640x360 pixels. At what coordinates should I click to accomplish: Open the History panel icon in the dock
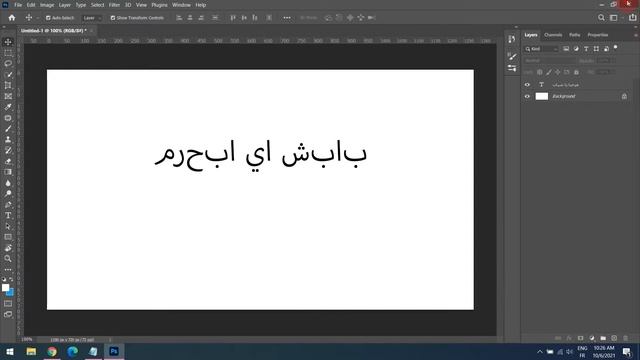[x=512, y=39]
